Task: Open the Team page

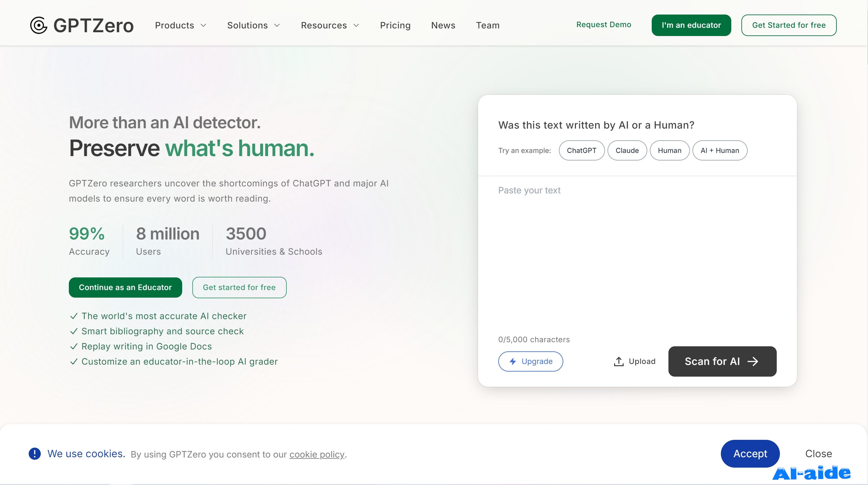Action: pyautogui.click(x=488, y=25)
